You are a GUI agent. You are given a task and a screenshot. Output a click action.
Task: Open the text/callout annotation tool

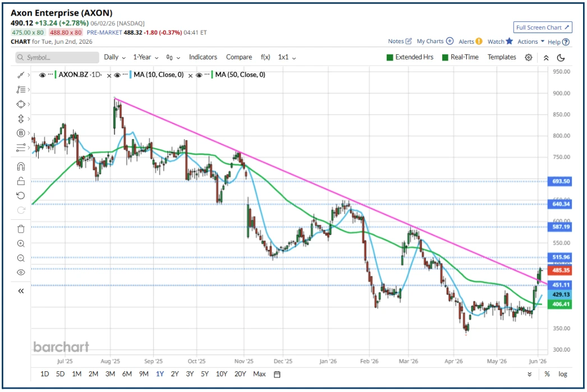pos(21,133)
